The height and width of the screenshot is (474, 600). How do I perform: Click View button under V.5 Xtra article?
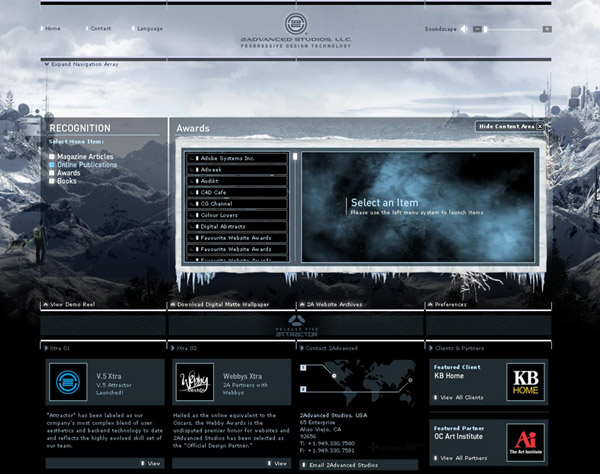[x=105, y=463]
